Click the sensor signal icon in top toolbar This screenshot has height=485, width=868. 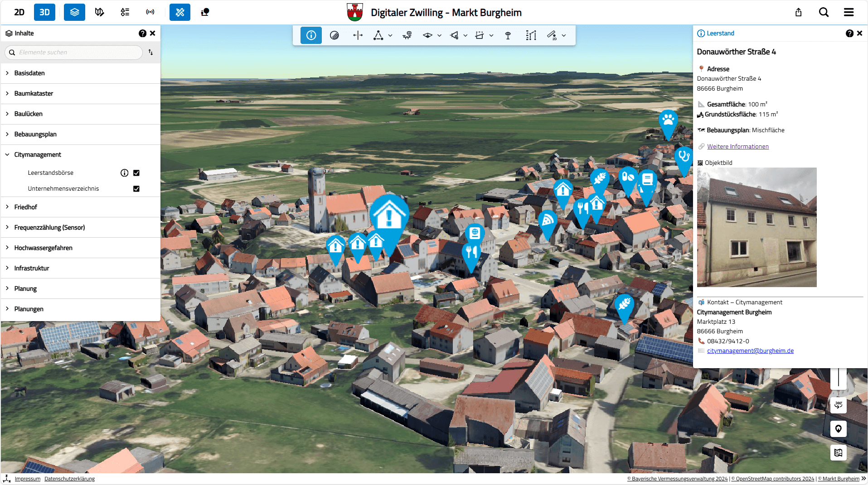click(x=150, y=12)
